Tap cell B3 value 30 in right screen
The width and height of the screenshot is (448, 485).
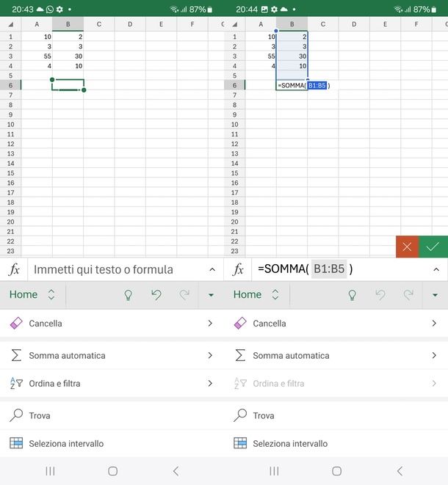point(292,56)
